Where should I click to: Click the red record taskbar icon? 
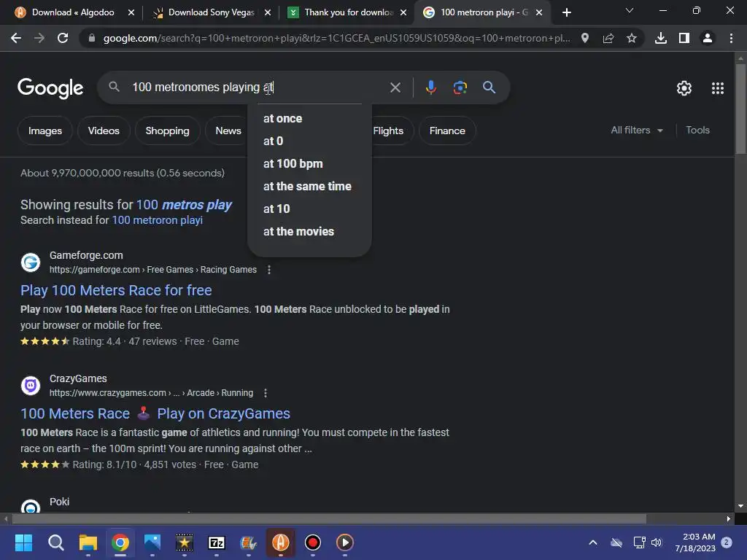312,542
